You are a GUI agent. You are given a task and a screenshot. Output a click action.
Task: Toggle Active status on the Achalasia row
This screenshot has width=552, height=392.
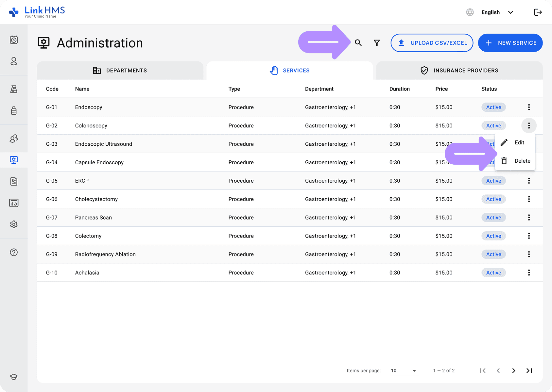coord(493,272)
